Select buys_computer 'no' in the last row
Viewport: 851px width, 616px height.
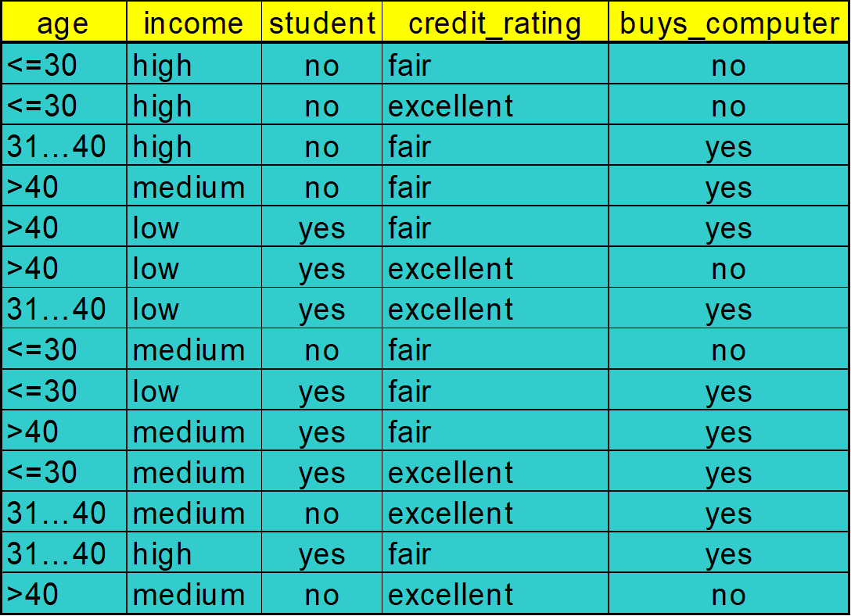(x=728, y=595)
